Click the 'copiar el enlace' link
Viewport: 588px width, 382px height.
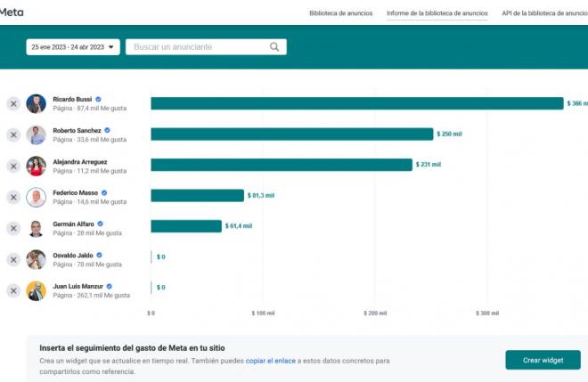270,361
